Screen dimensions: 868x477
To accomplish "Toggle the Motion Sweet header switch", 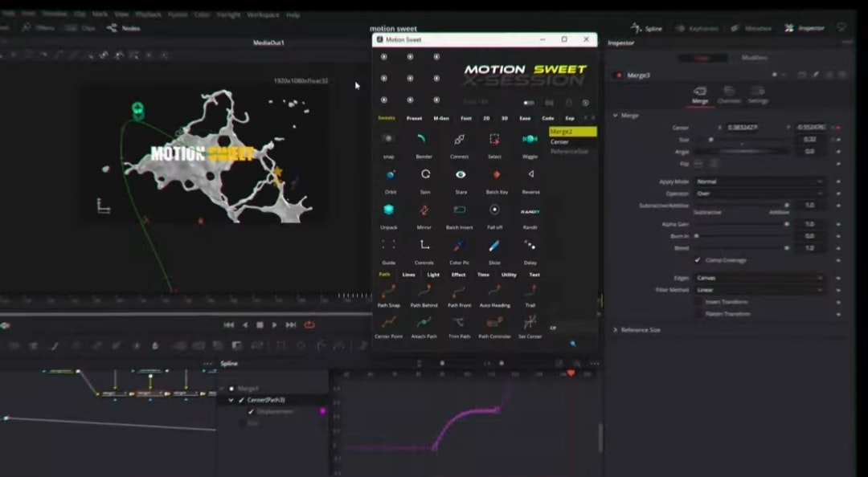I will pyautogui.click(x=529, y=103).
